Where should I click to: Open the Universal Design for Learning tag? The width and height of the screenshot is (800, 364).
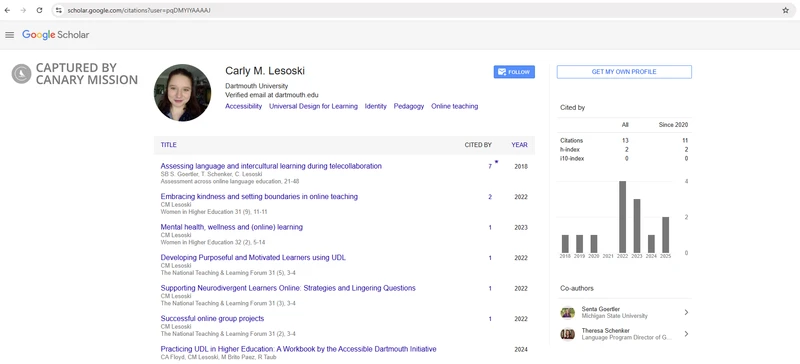coord(313,106)
